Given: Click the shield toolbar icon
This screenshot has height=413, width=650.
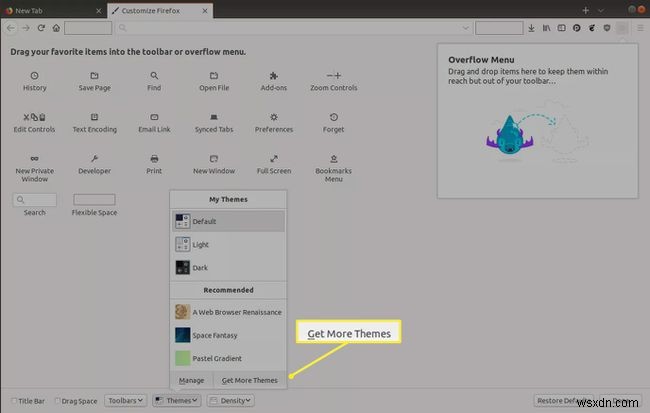Looking at the screenshot, I should click(x=607, y=28).
